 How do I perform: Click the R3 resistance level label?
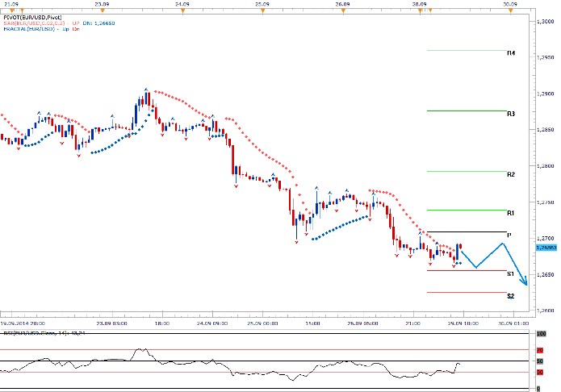click(x=511, y=115)
